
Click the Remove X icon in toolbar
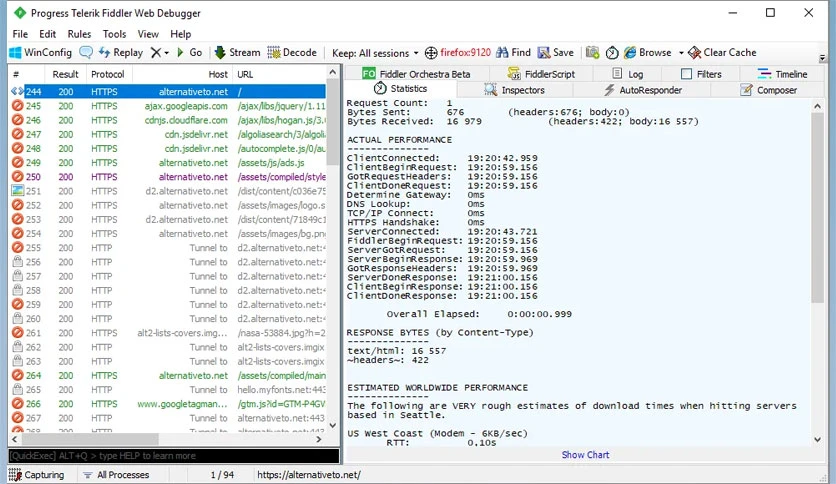coord(156,52)
